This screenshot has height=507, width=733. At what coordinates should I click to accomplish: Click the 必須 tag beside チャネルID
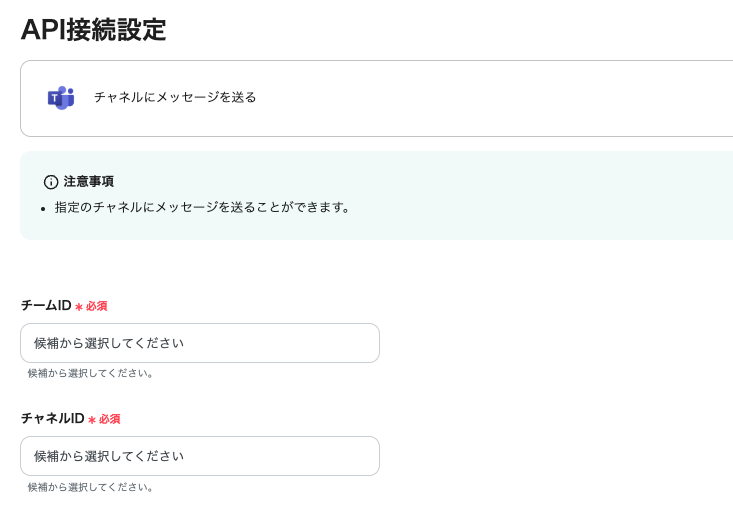[x=109, y=420]
